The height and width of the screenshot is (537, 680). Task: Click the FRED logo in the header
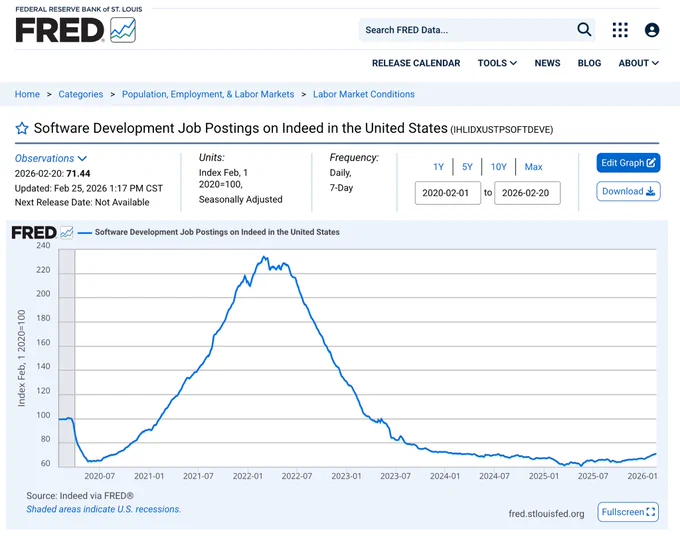coord(75,30)
